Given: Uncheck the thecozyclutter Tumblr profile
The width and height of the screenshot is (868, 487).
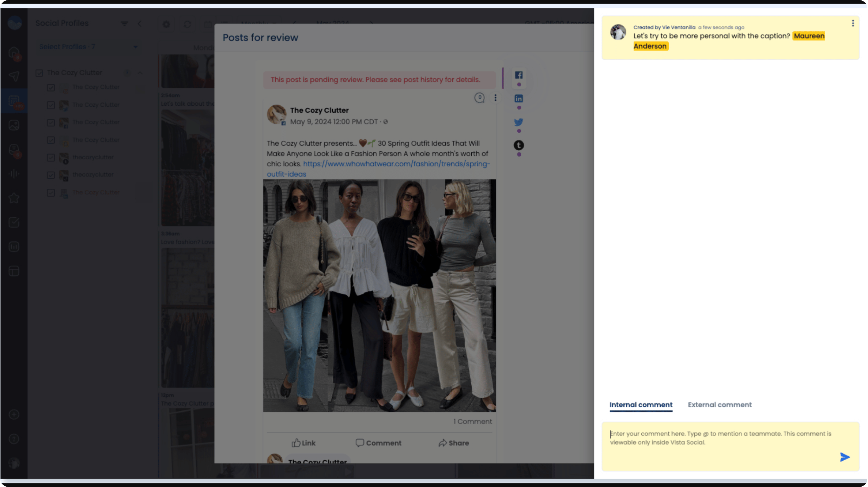Looking at the screenshot, I should pos(51,157).
